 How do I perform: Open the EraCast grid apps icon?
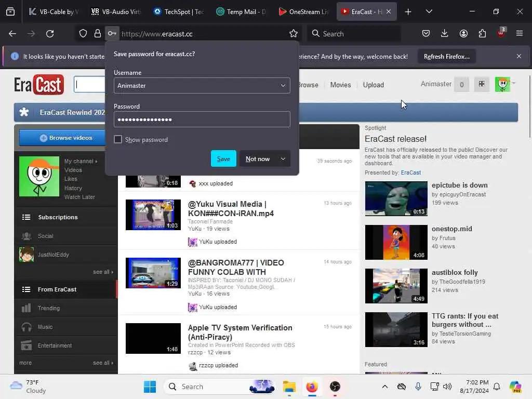click(482, 84)
